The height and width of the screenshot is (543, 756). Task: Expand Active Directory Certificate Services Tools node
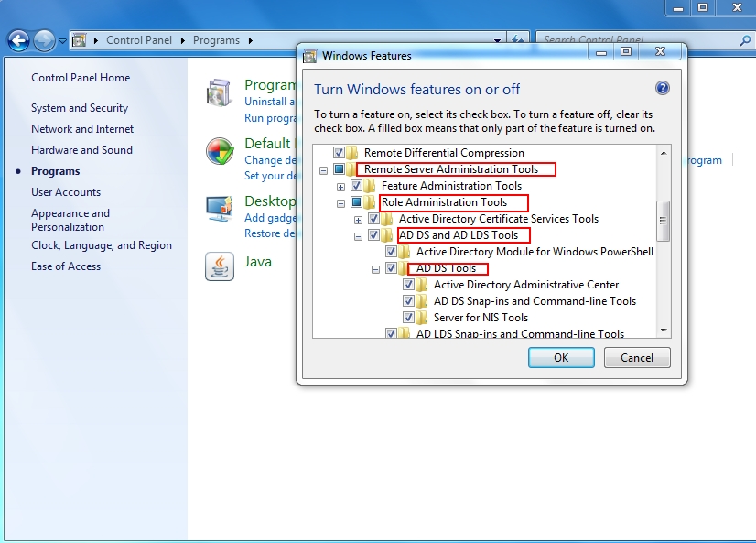tap(358, 221)
